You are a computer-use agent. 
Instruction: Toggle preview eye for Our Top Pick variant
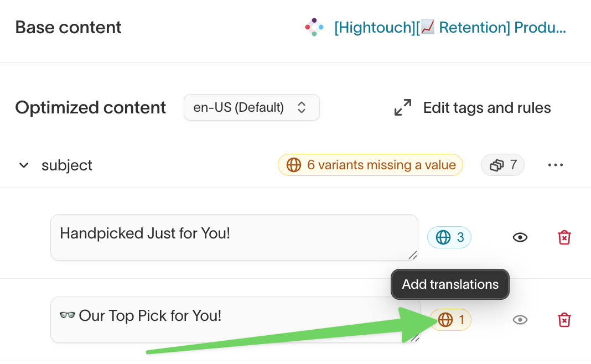pos(520,320)
